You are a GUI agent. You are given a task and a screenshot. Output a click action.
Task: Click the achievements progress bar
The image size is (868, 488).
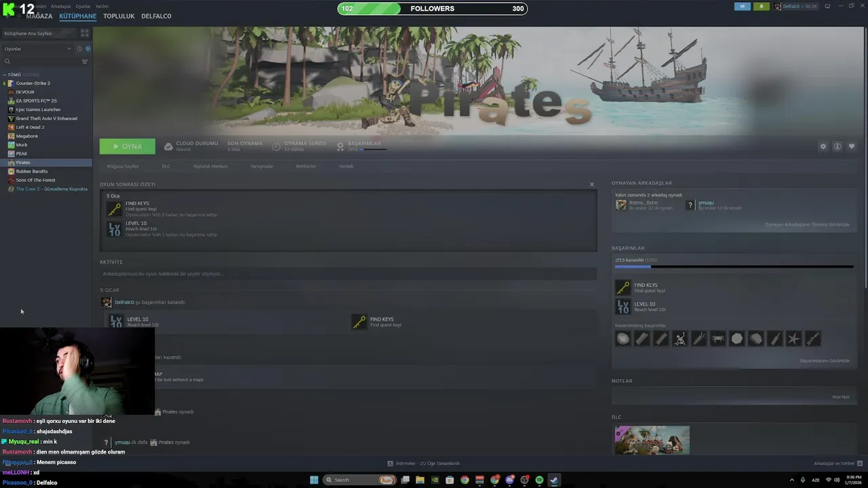coord(734,267)
